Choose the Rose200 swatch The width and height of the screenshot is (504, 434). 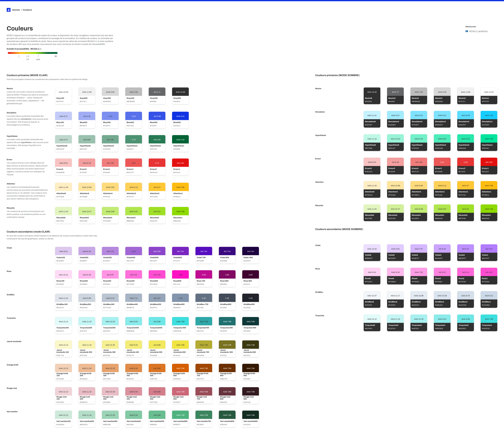point(87,278)
